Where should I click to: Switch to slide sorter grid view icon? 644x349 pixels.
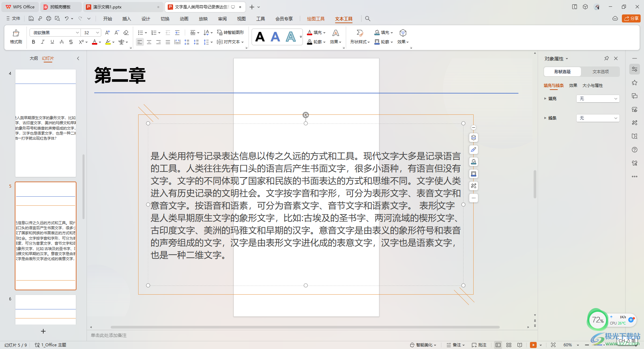click(509, 345)
